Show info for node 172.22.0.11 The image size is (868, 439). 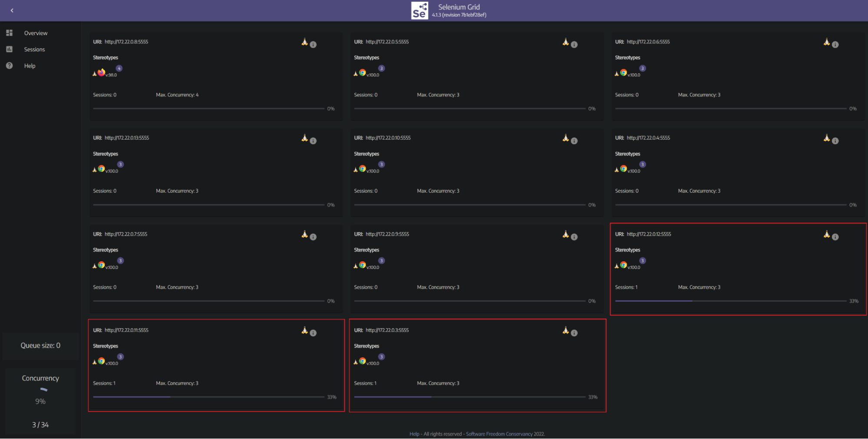click(313, 333)
